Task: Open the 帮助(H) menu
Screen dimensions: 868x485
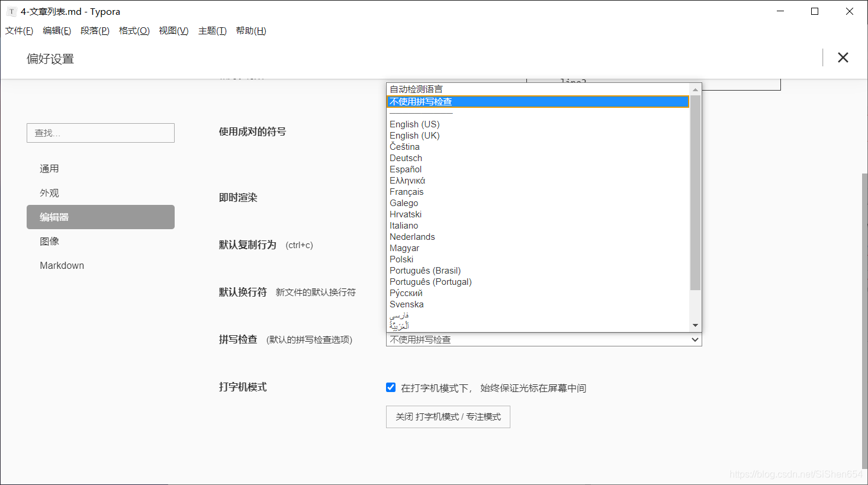Action: pyautogui.click(x=251, y=31)
